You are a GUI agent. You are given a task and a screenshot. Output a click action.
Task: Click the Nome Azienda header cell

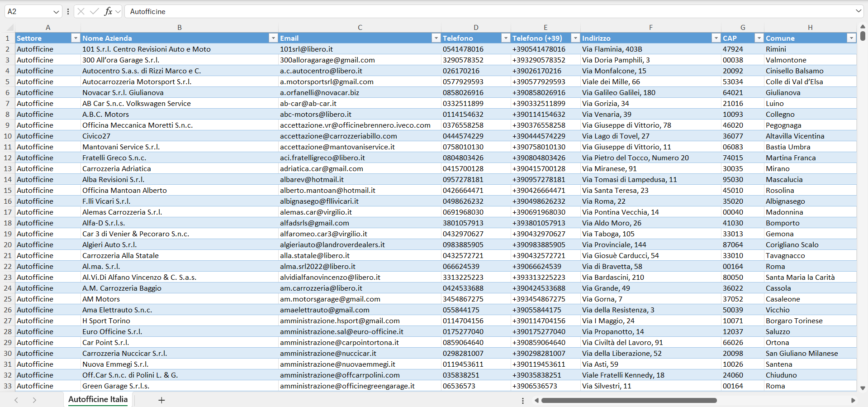180,38
